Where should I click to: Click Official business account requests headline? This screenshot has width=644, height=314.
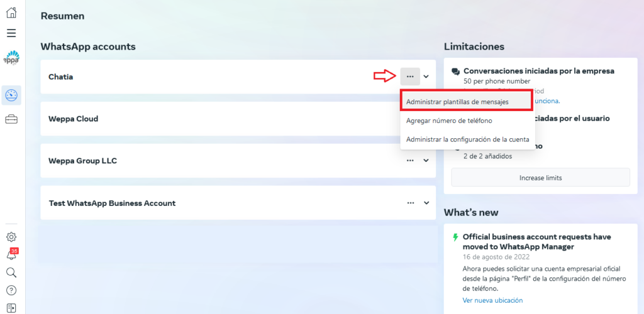(x=537, y=242)
